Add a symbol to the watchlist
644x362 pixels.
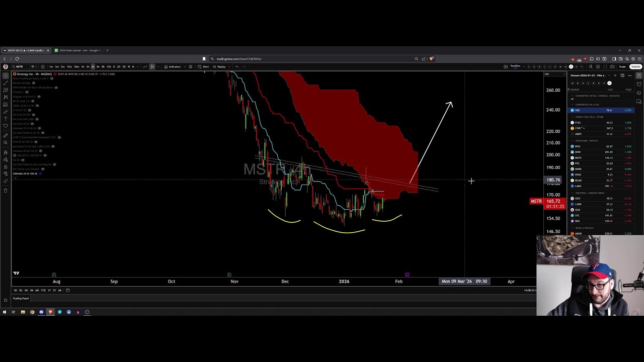point(615,75)
